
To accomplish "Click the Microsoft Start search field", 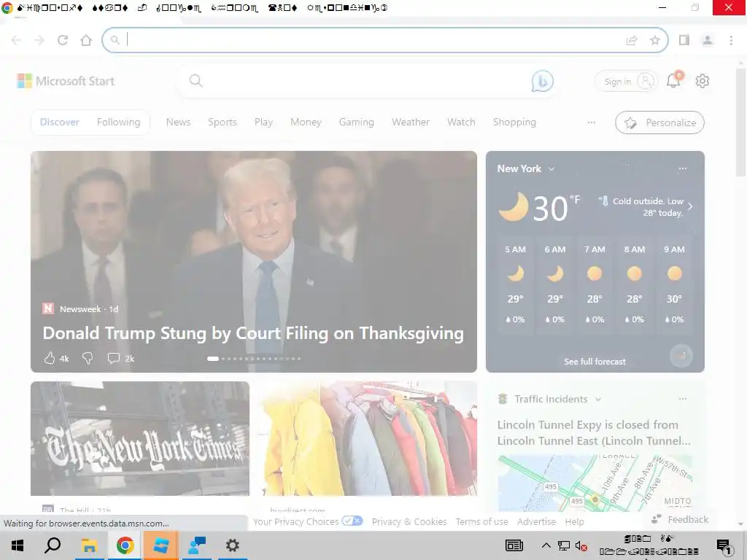I will 367,81.
